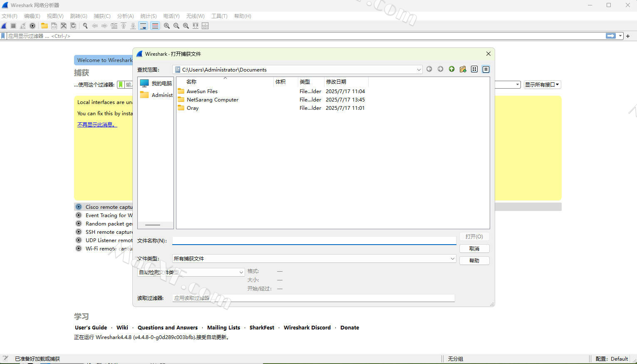Open the Questions and Answers link
637x364 pixels.
168,327
